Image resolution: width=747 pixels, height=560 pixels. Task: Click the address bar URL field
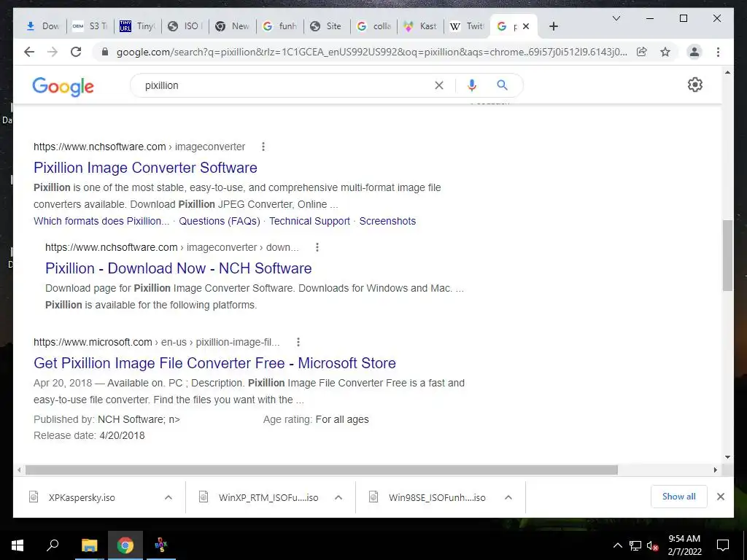(371, 52)
